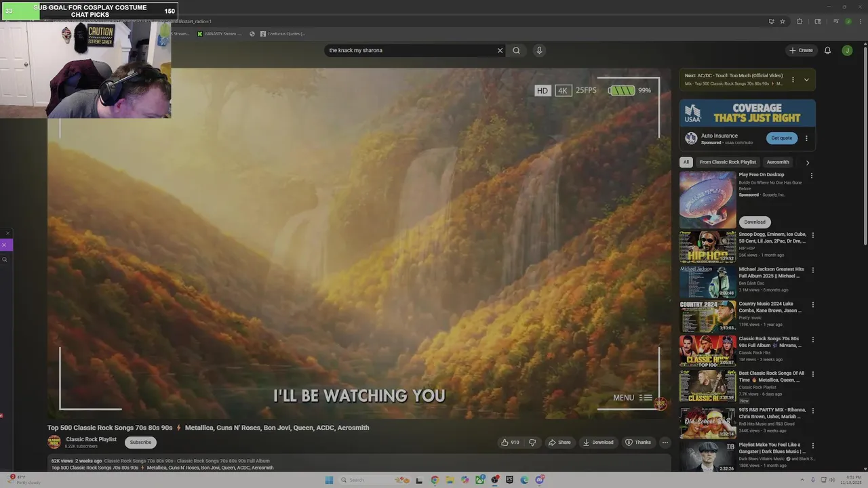Click Download on Play Free ad

755,222
